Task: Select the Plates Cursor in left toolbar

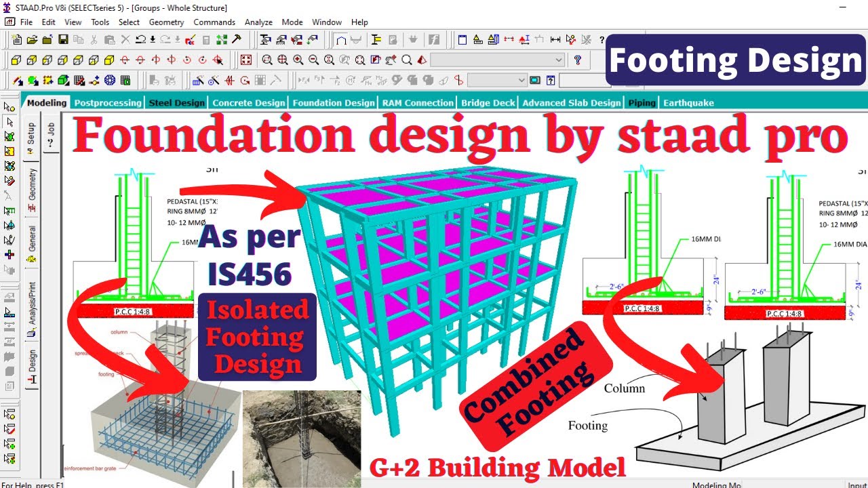Action: pyautogui.click(x=9, y=136)
